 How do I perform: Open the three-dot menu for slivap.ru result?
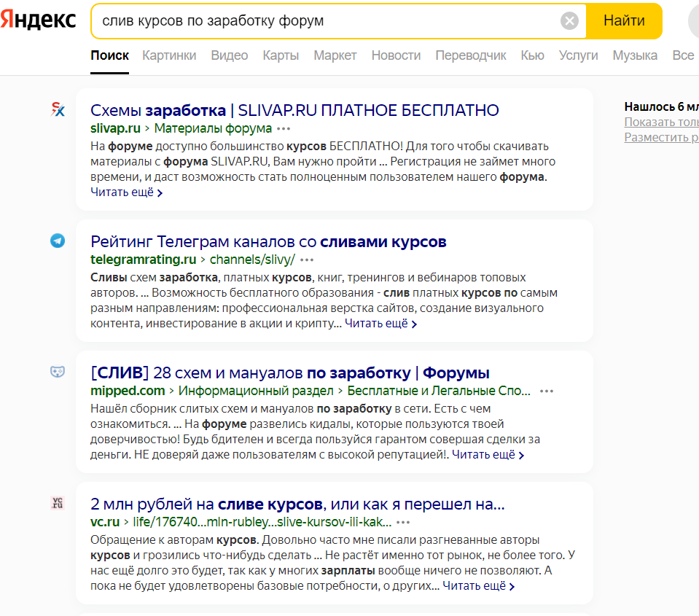click(284, 129)
